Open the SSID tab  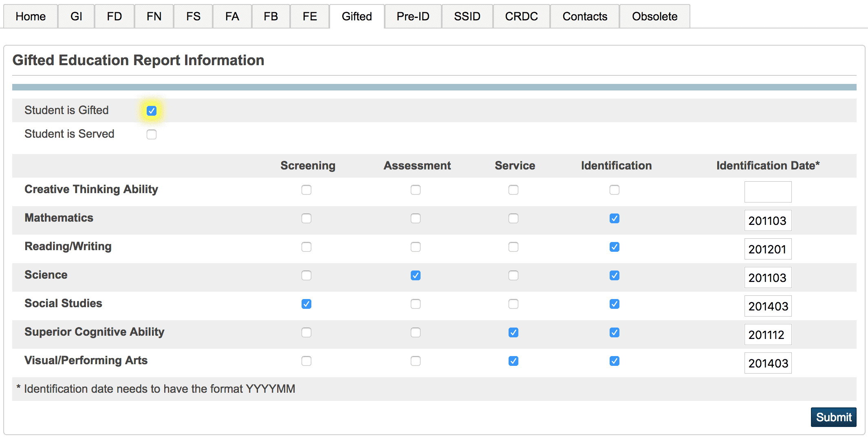(x=467, y=16)
